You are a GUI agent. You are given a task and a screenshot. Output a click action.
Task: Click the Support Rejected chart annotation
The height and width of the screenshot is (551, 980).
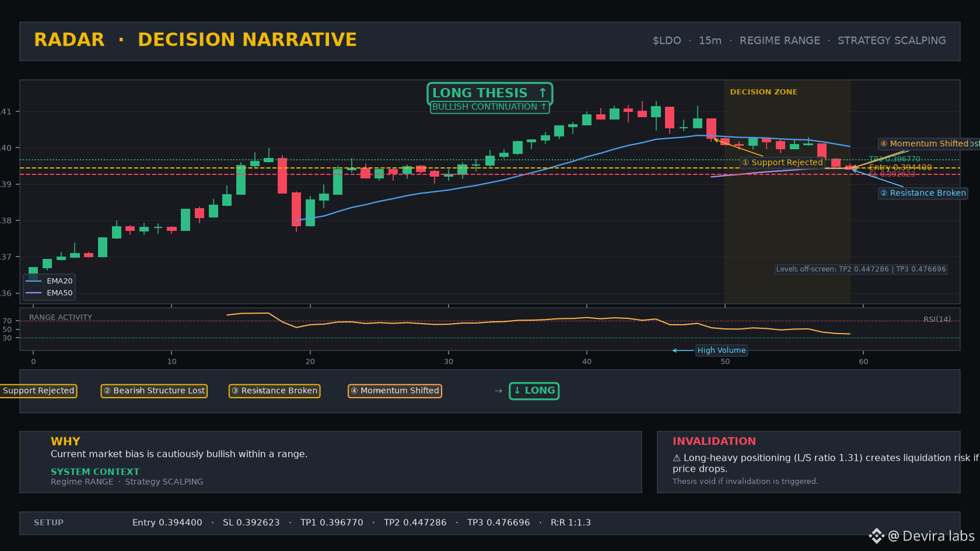782,163
